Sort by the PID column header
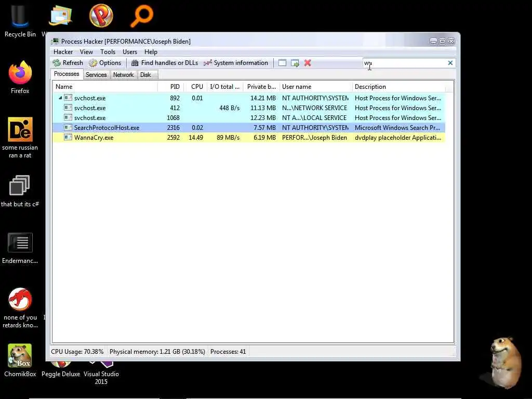This screenshot has width=532, height=399. tap(171, 87)
